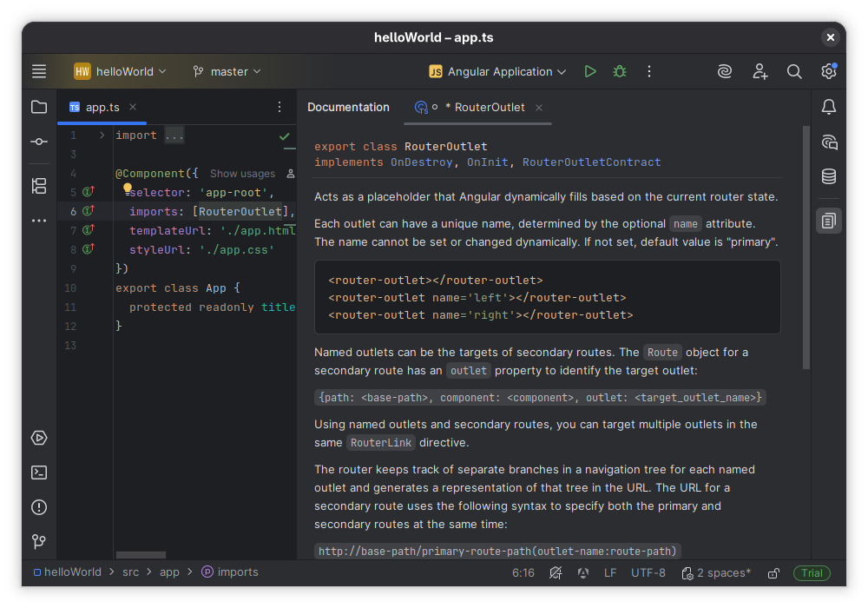868x608 pixels.
Task: Follow the RouterOutletContract link
Action: click(591, 162)
